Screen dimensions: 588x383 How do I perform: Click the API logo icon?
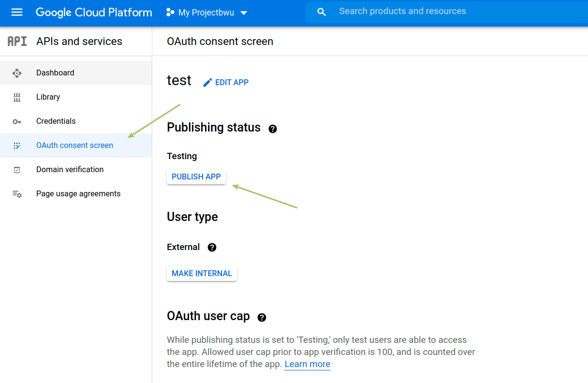pyautogui.click(x=17, y=42)
